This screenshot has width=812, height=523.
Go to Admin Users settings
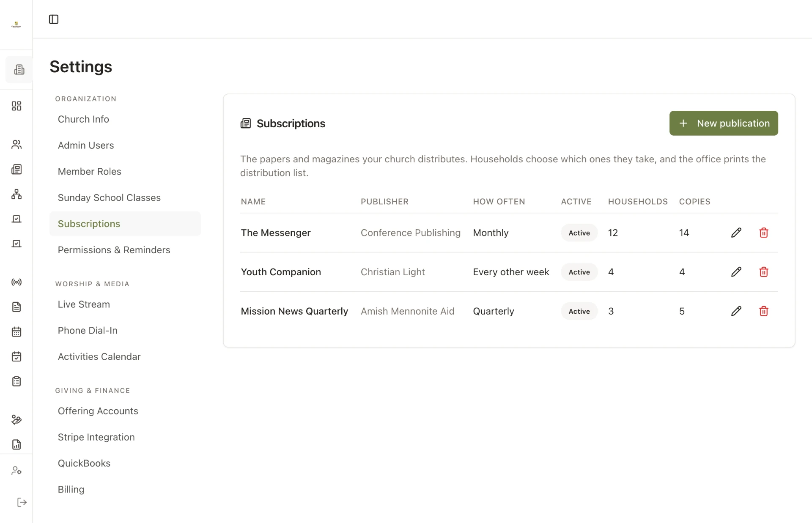pyautogui.click(x=86, y=145)
